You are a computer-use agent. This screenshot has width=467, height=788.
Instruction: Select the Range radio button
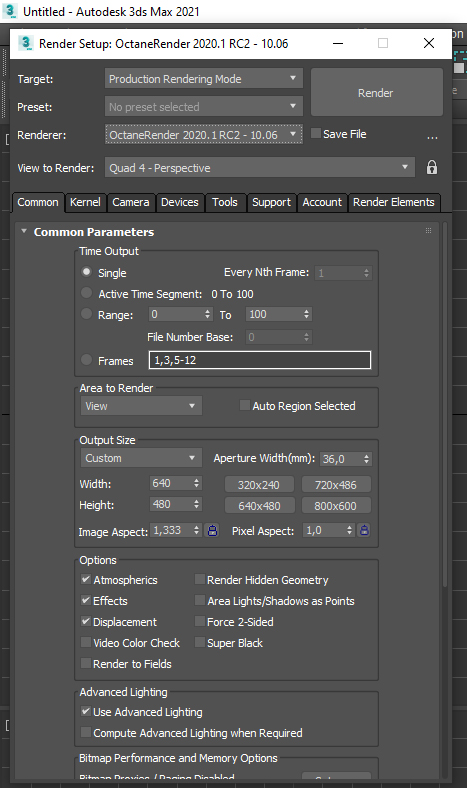[x=86, y=314]
